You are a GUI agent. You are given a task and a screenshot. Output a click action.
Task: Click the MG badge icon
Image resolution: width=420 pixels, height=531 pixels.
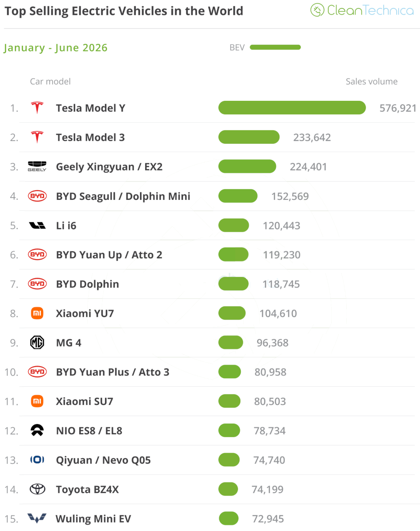pyautogui.click(x=37, y=342)
